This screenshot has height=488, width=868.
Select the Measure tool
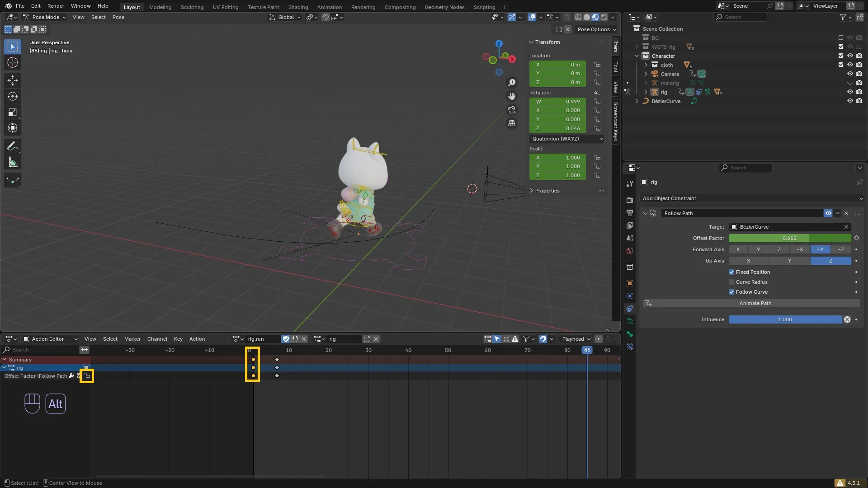pyautogui.click(x=13, y=163)
